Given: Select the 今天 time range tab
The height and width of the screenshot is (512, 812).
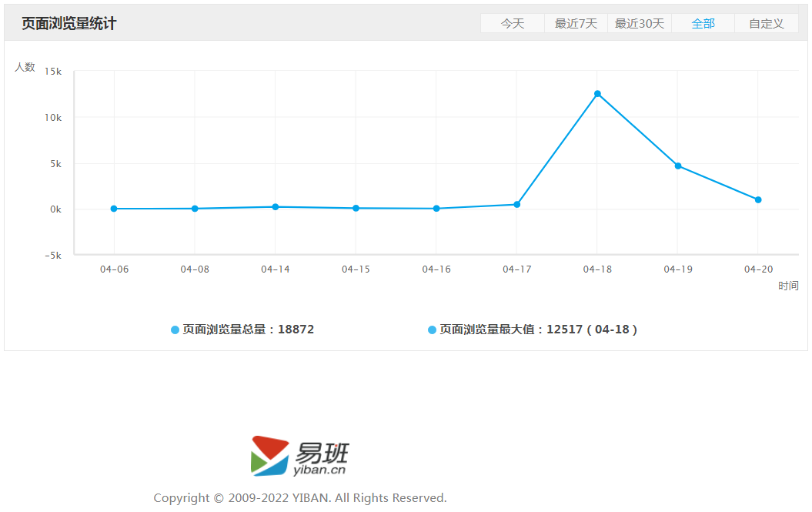Looking at the screenshot, I should pyautogui.click(x=513, y=24).
